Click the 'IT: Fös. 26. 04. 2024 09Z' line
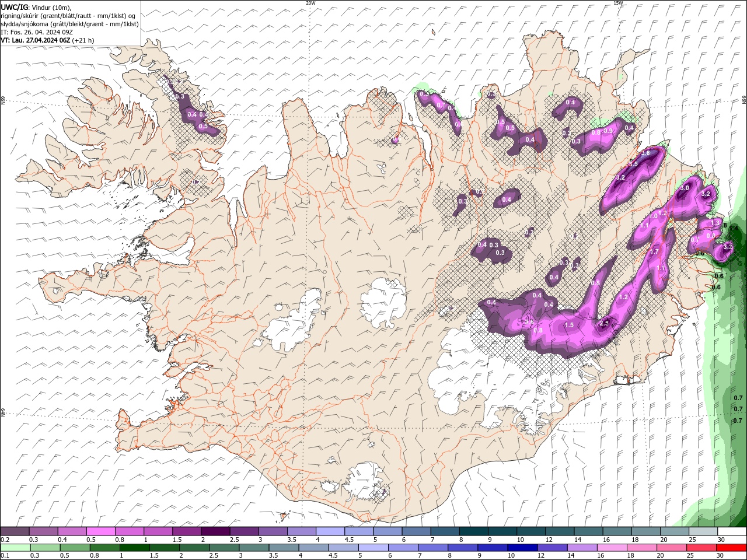The image size is (747, 560). (37, 32)
